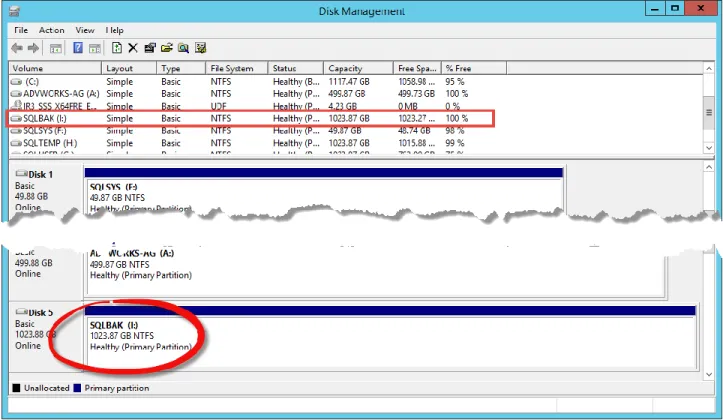Open the File menu
Image resolution: width=723 pixels, height=420 pixels.
click(x=21, y=30)
